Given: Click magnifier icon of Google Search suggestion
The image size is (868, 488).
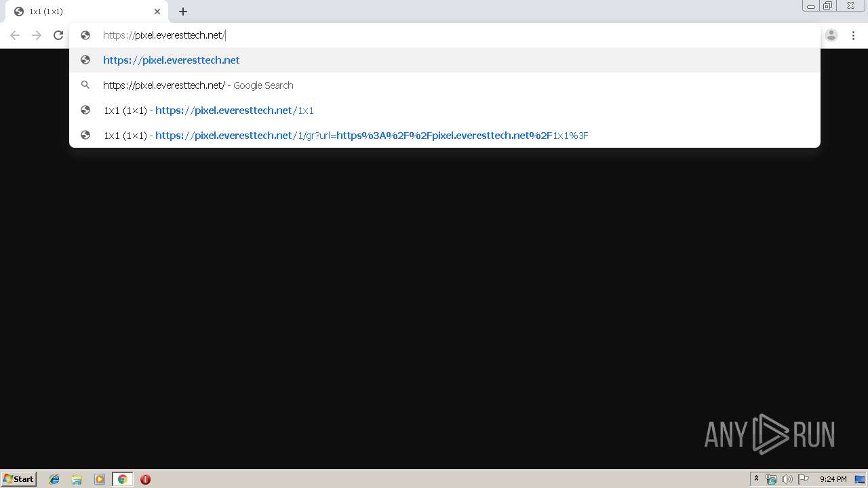Looking at the screenshot, I should pyautogui.click(x=85, y=85).
